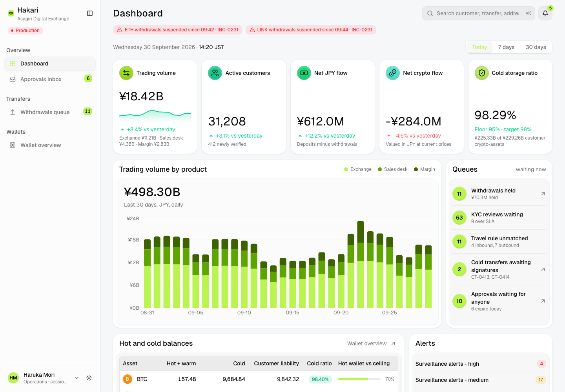Click the BTC cold ratio 98.40% badge
The image size is (565, 392).
coord(320,379)
